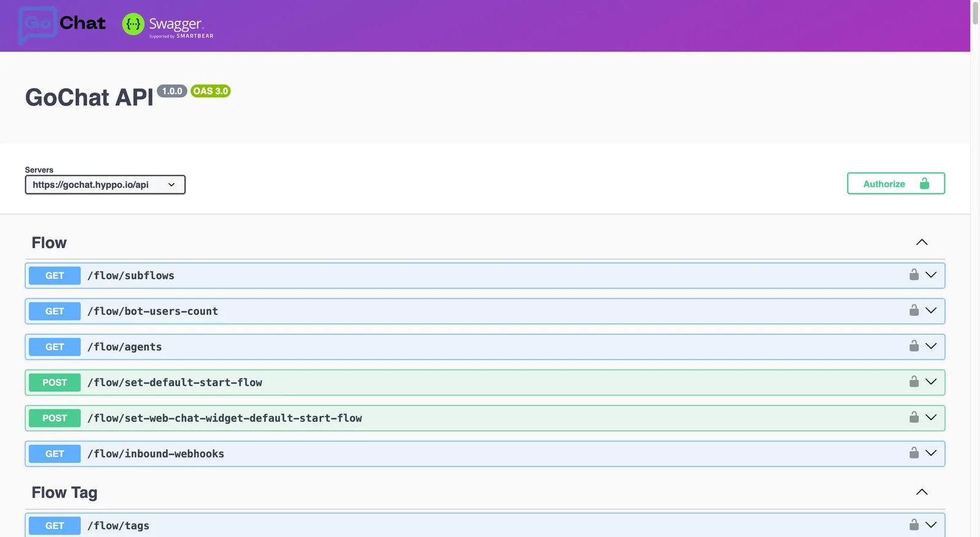Click GET button for /flow/bot-users-count
This screenshot has height=537, width=980.
pos(55,311)
